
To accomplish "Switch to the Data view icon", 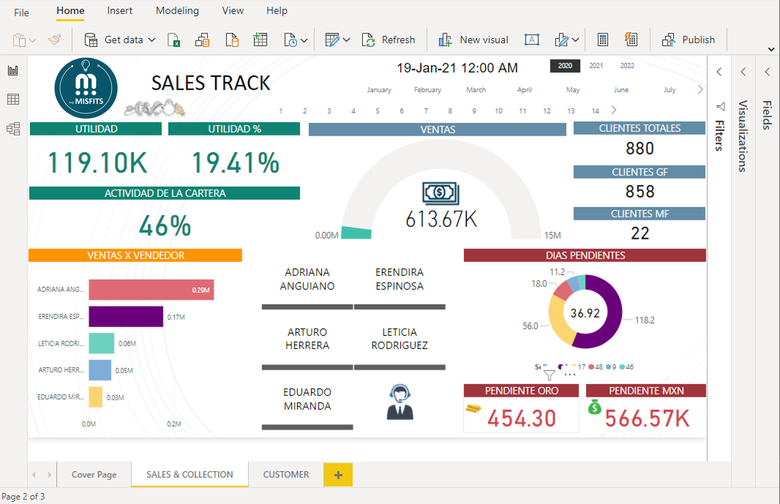I will pos(13,99).
